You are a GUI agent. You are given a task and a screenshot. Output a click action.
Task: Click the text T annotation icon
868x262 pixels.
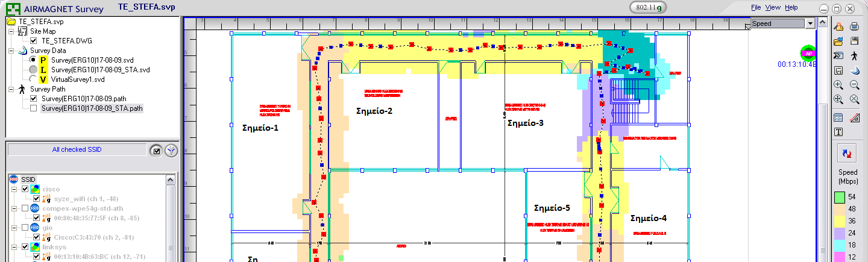point(838,132)
